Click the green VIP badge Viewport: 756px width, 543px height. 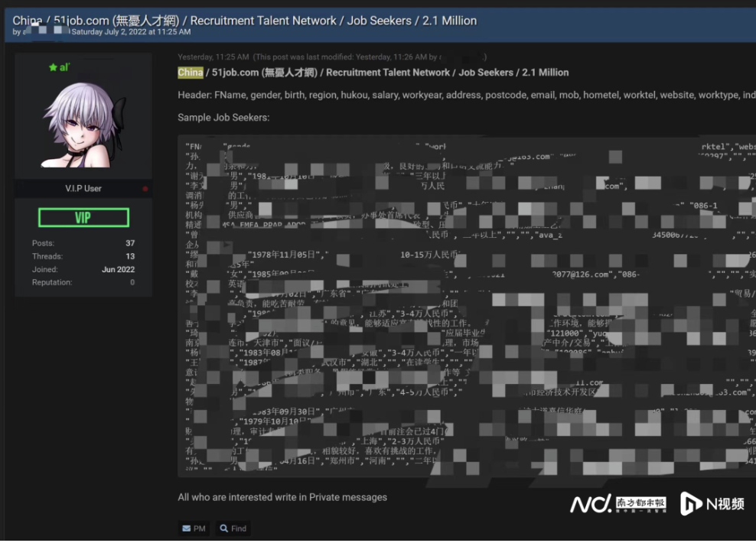coord(83,217)
